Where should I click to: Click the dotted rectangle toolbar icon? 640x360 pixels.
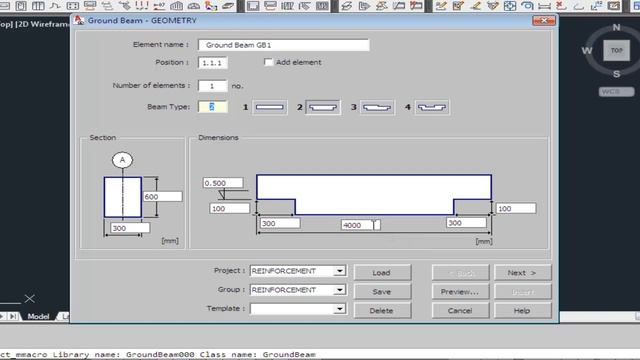(72, 6)
